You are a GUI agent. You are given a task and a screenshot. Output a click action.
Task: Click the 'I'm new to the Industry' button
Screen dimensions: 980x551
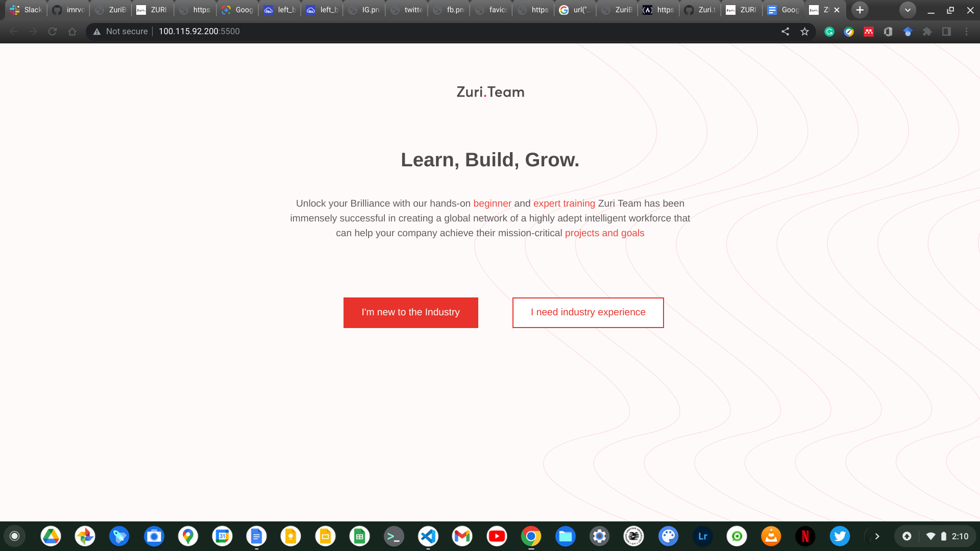[411, 312]
